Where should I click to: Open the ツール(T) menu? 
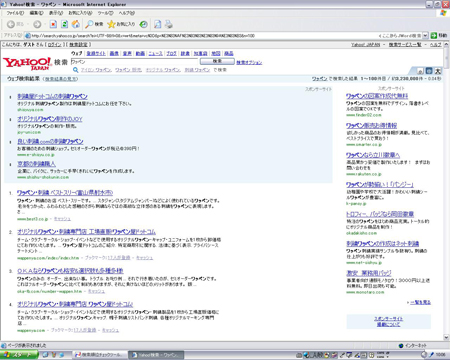click(x=105, y=13)
